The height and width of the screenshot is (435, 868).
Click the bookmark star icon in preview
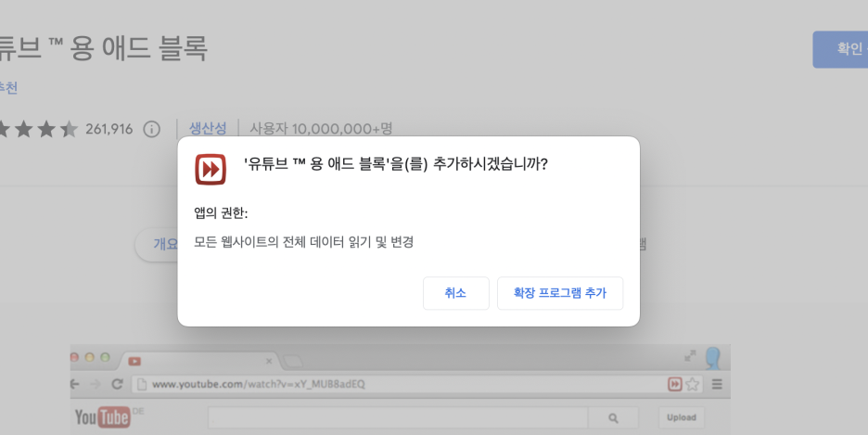692,384
